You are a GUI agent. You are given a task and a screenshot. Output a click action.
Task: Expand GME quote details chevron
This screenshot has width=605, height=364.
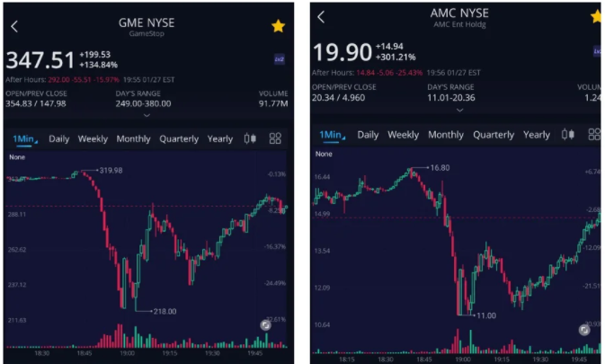coord(147,115)
